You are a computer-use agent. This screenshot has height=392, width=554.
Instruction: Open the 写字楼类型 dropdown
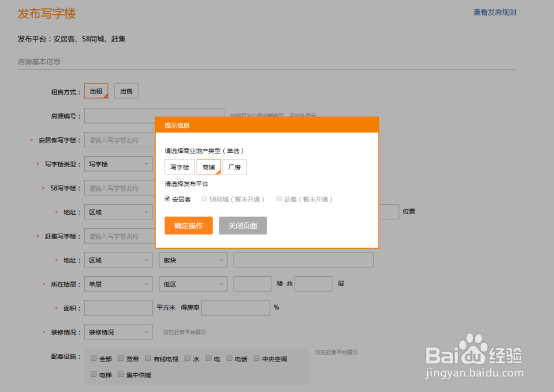tap(119, 164)
